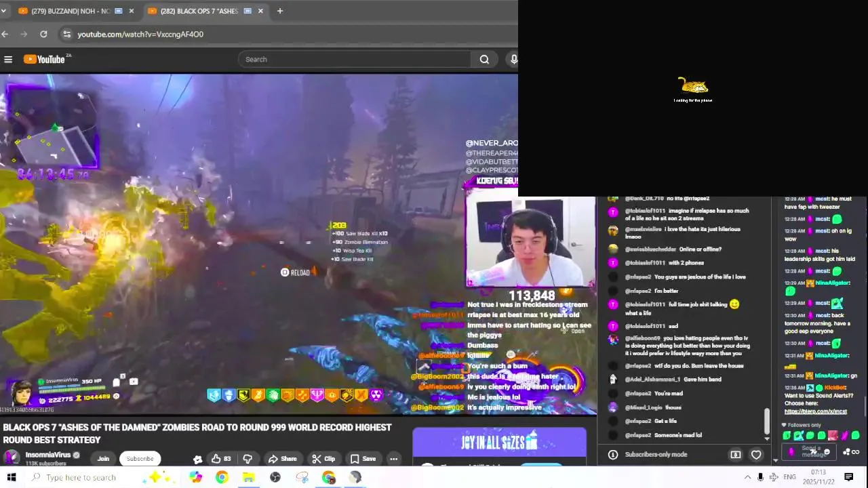Focus the YouTube Search field
Viewport: 868px width, 488px height.
pyautogui.click(x=355, y=60)
